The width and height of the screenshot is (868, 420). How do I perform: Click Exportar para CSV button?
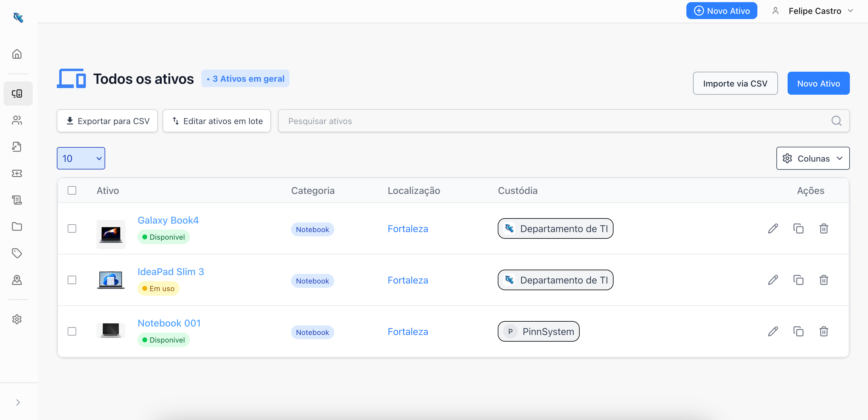point(107,121)
